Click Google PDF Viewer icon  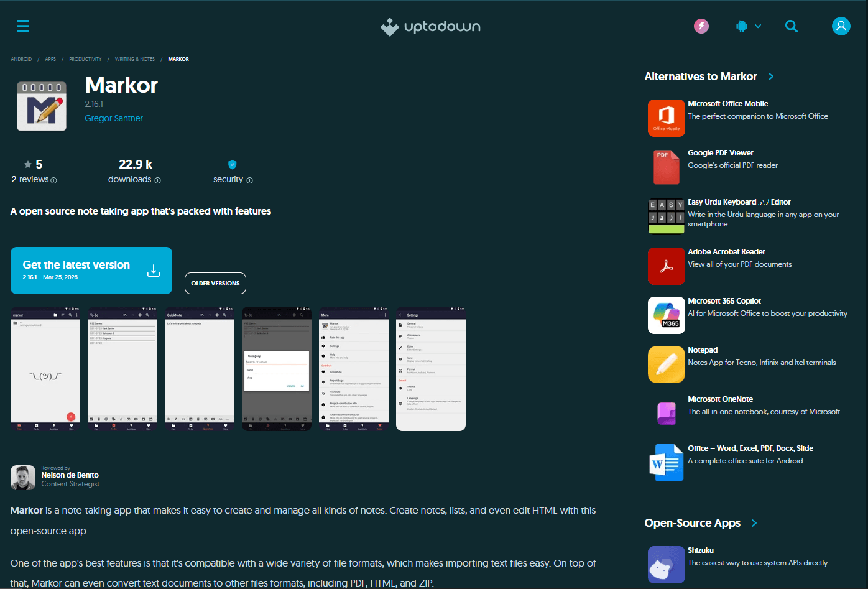[667, 167]
